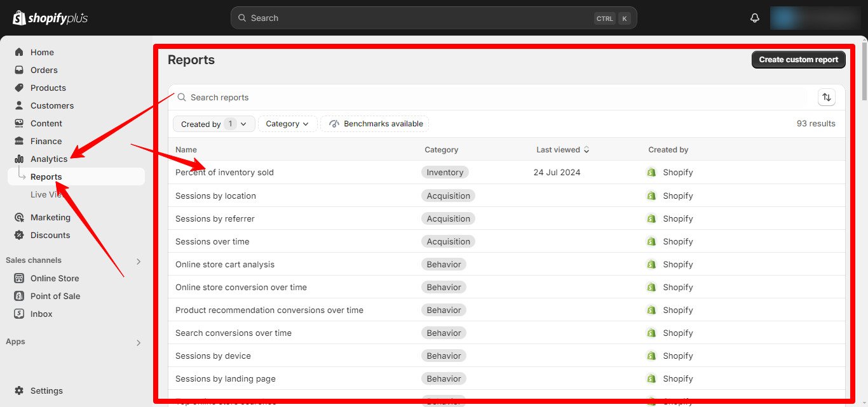Toggle the Benchmarks available filter
This screenshot has height=407, width=868.
click(375, 124)
